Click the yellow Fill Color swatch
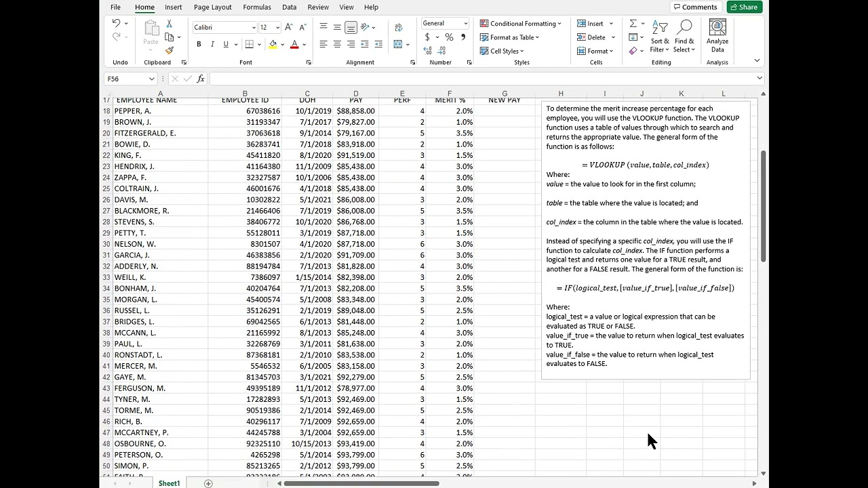Image resolution: width=868 pixels, height=488 pixels. (273, 44)
